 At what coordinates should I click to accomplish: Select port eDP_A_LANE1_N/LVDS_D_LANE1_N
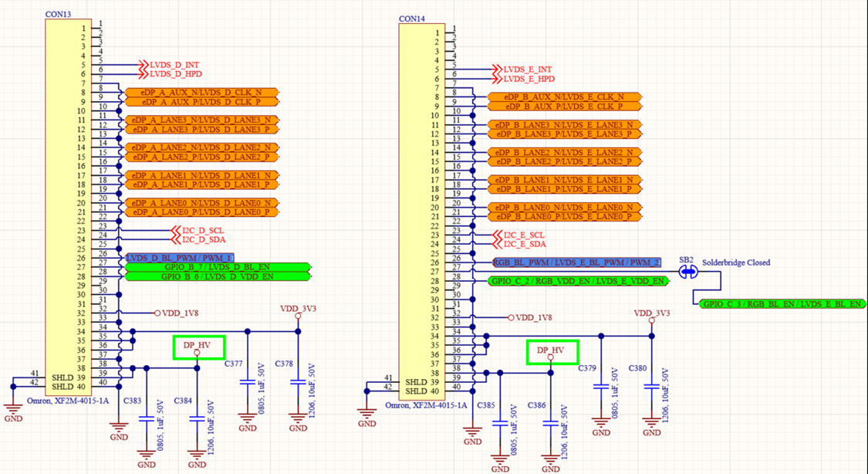tap(202, 175)
